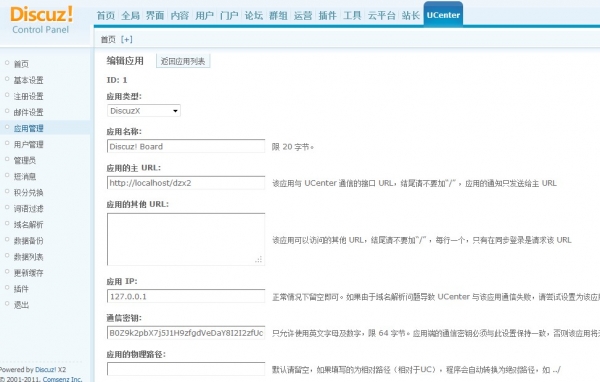This screenshot has height=382, width=600.
Task: Click the 限 20 字节 hint text
Action: pos(293,147)
